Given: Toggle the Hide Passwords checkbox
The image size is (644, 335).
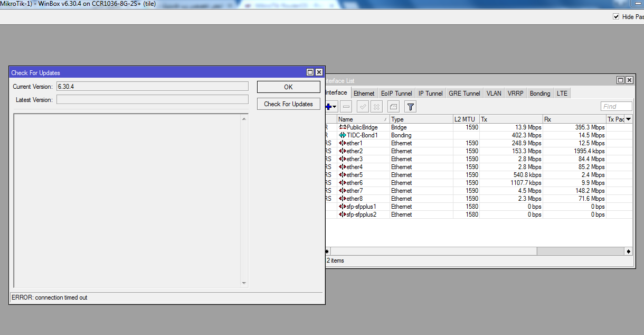Looking at the screenshot, I should click(x=615, y=17).
